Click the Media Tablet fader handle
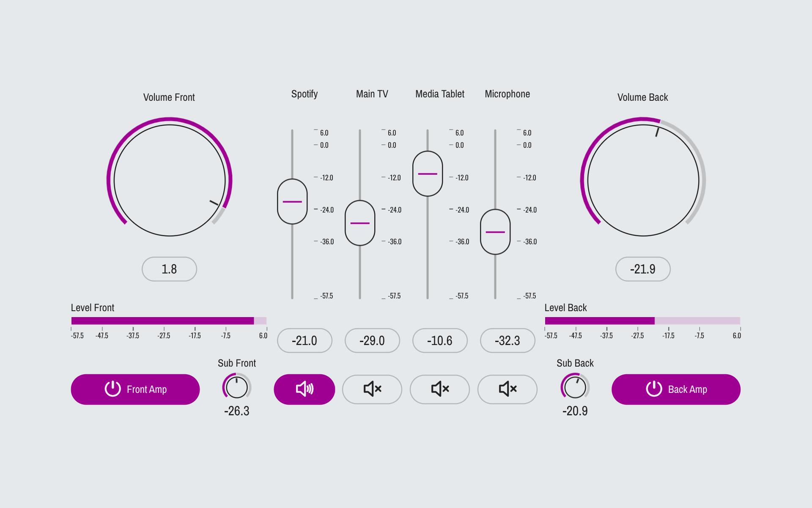Screen dimensions: 812x508 (x=428, y=174)
